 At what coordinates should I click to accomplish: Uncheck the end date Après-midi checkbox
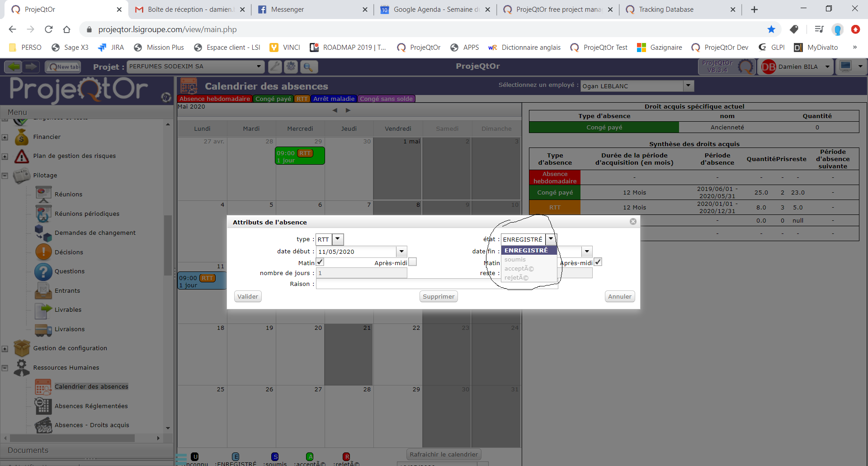598,262
